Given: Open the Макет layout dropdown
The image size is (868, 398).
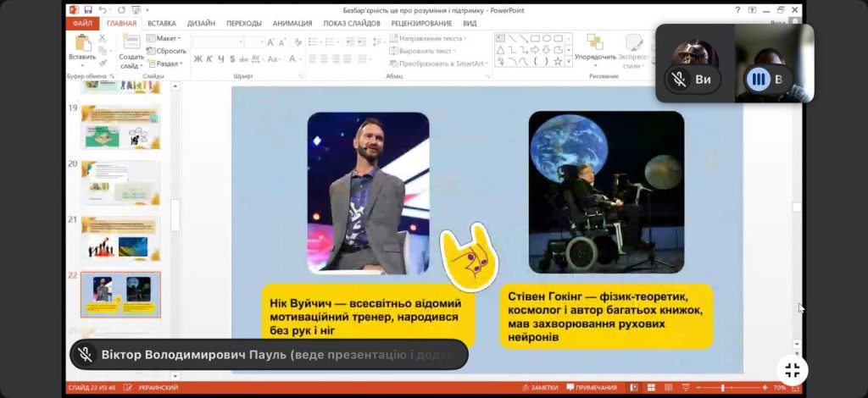Looking at the screenshot, I should (167, 38).
